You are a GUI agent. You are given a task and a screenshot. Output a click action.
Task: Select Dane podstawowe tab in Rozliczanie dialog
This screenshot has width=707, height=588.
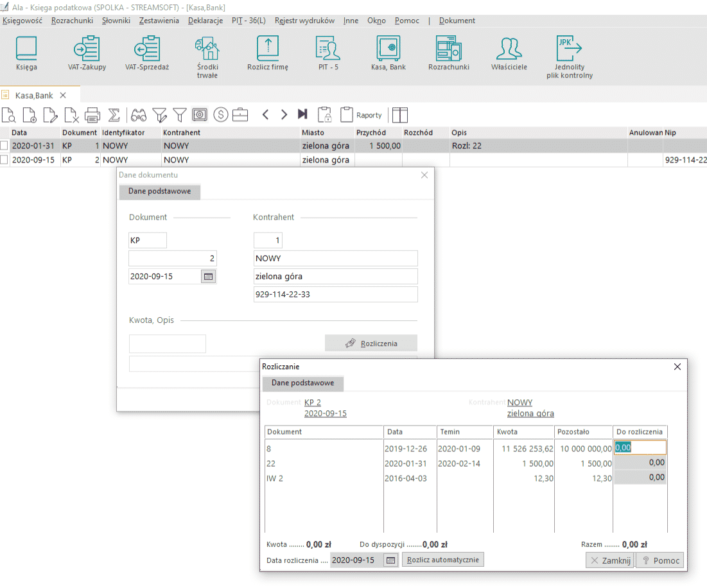tap(302, 383)
